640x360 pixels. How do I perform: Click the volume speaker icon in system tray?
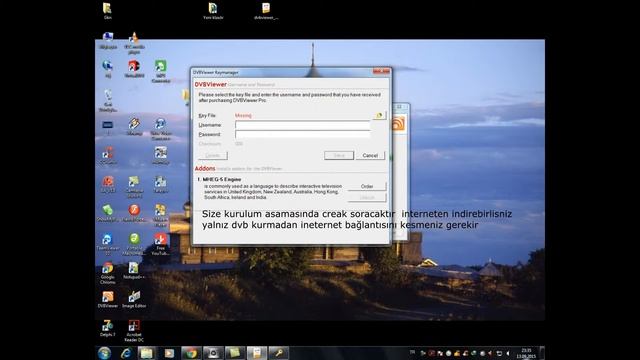508,353
